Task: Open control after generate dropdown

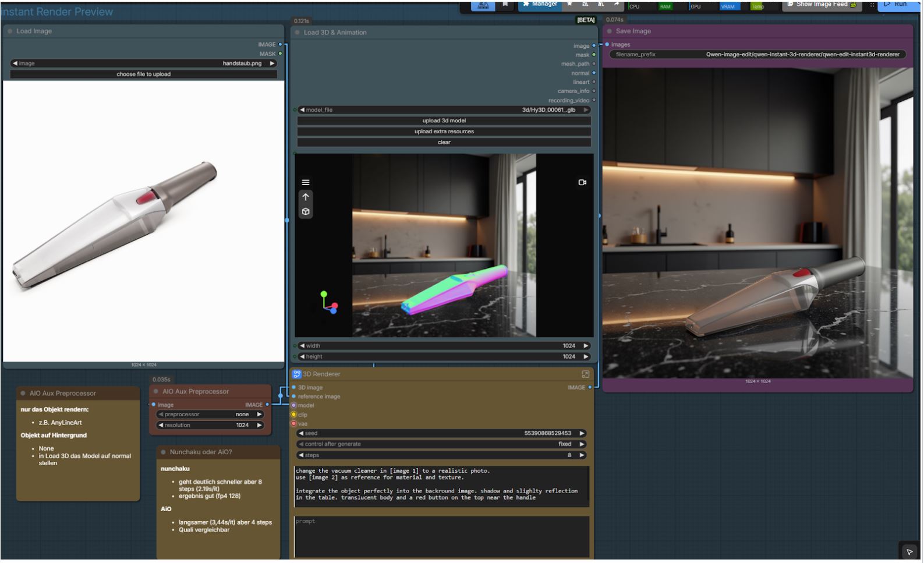Action: pos(441,444)
